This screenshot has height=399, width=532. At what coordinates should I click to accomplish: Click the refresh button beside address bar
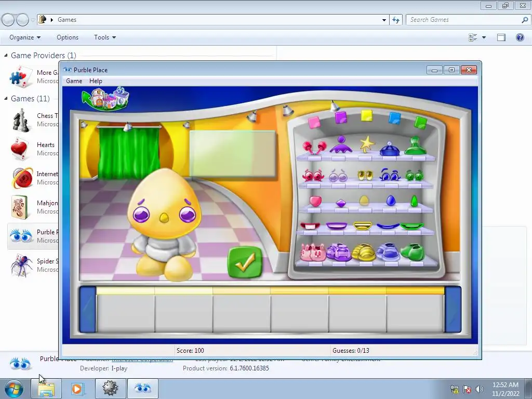coord(395,20)
